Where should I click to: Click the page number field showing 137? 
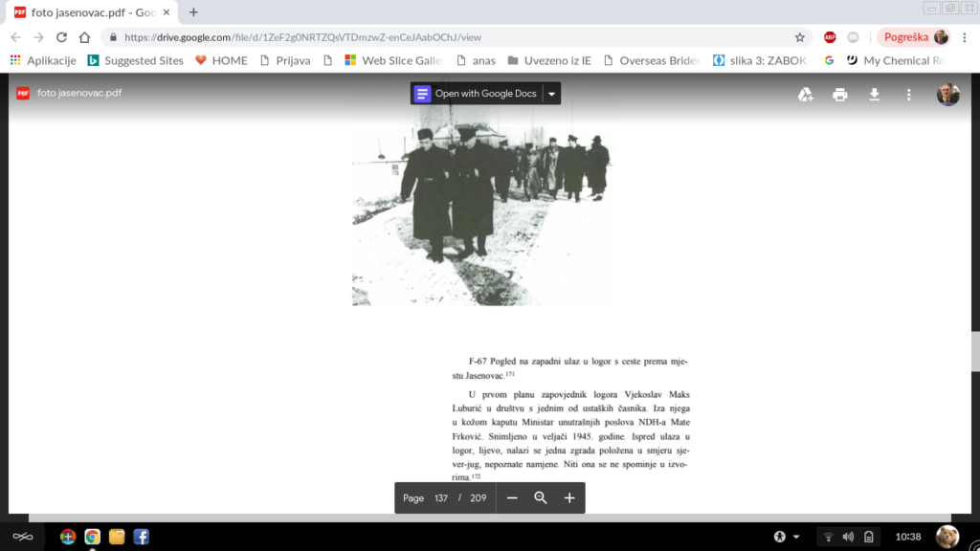tap(440, 497)
